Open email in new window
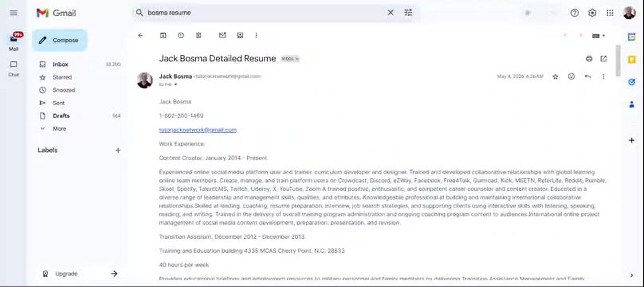The image size is (644, 287). [x=604, y=59]
